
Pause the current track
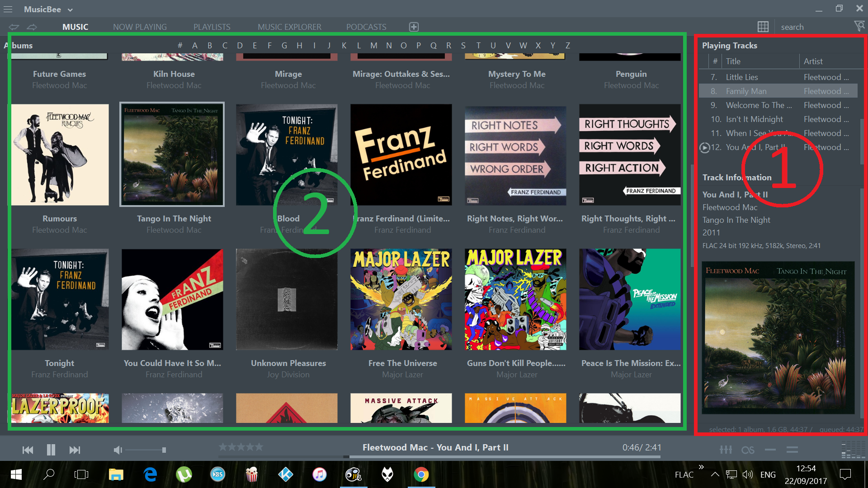tap(51, 450)
